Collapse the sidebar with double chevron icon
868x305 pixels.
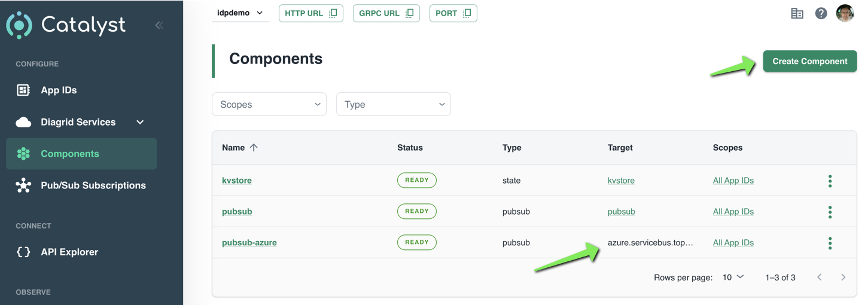click(159, 25)
